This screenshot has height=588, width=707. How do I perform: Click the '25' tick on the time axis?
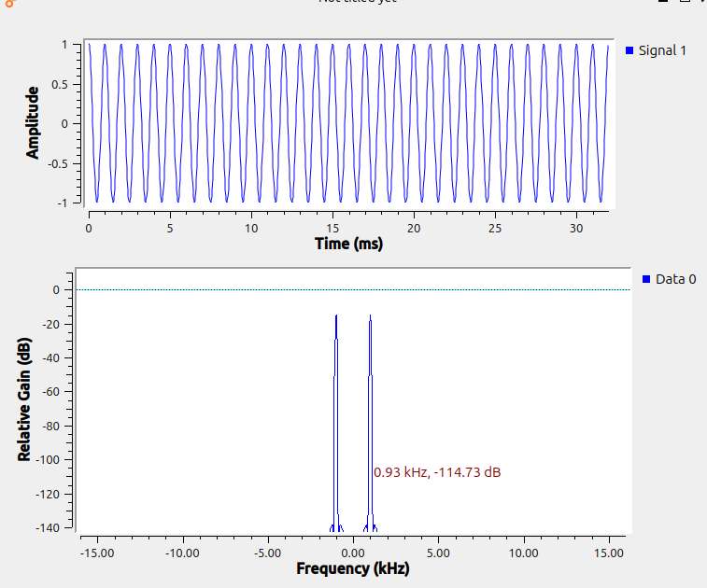(x=495, y=229)
